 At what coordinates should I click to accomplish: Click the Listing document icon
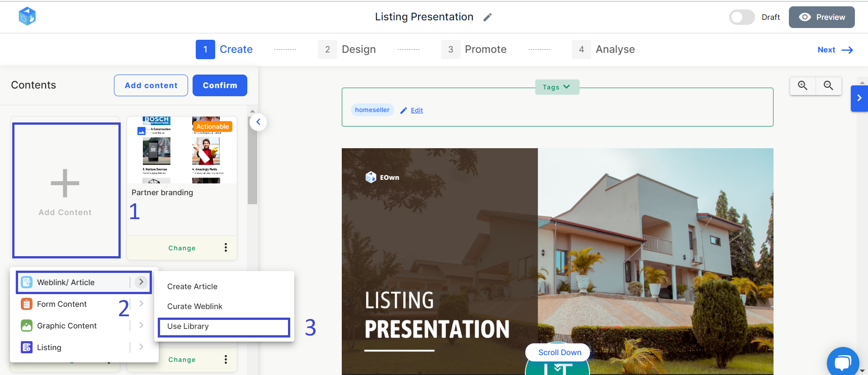click(27, 347)
